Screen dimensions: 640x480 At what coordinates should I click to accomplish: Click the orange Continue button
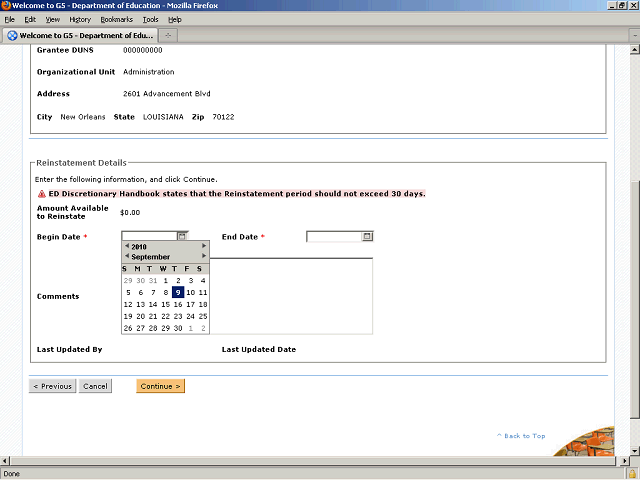[x=160, y=386]
